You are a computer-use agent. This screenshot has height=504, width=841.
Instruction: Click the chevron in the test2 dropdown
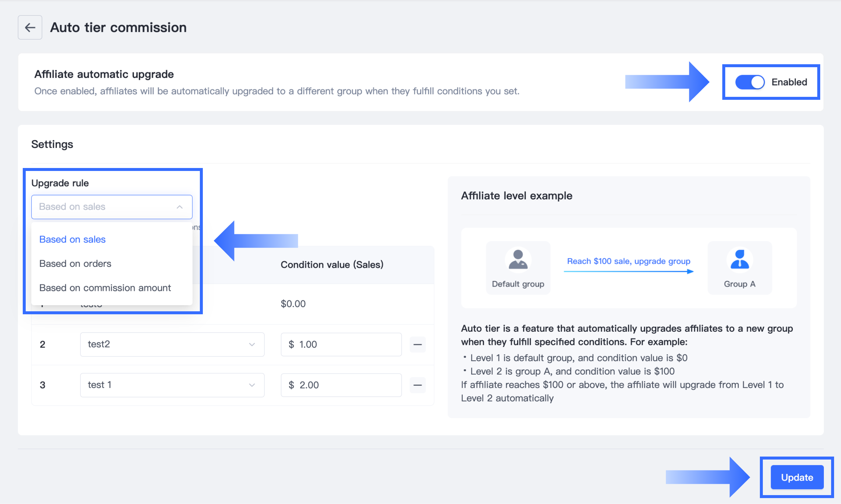point(252,344)
